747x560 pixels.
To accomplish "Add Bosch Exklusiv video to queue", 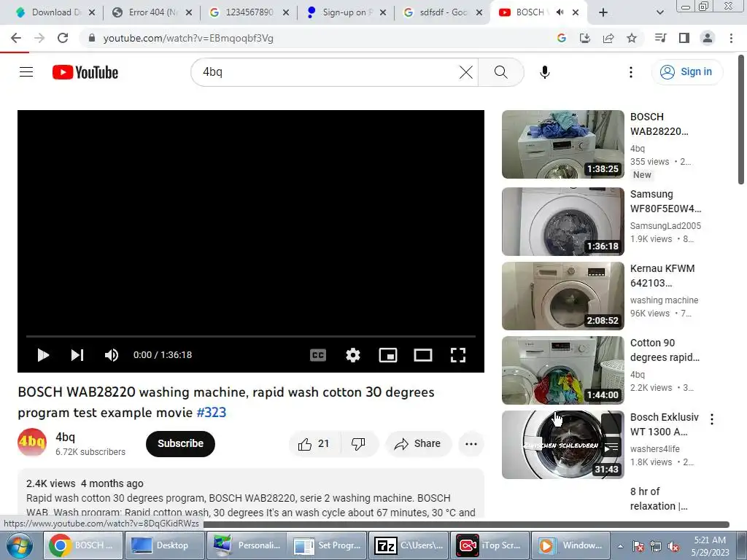I will coord(611,448).
